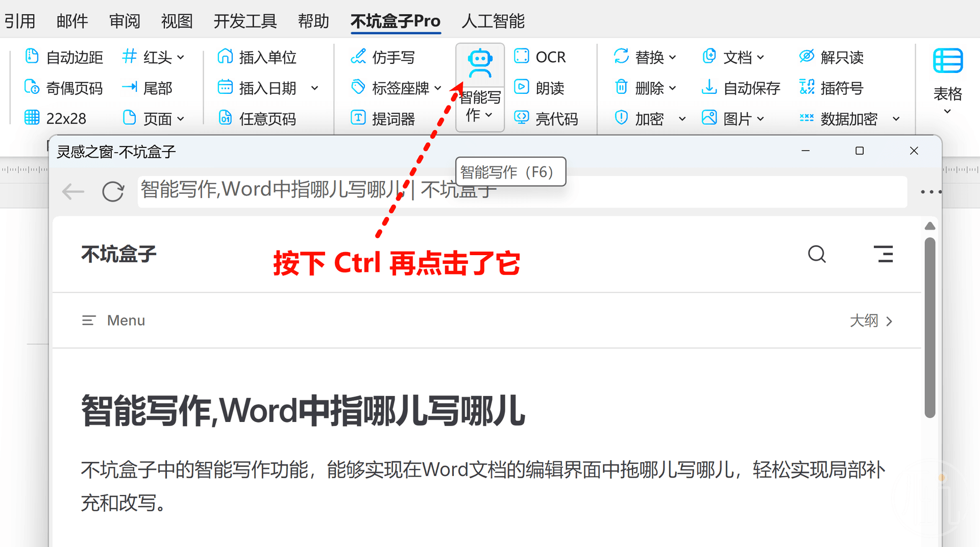Image resolution: width=980 pixels, height=547 pixels.
Task: Click the 标签座牌 label card icon
Action: 358,87
